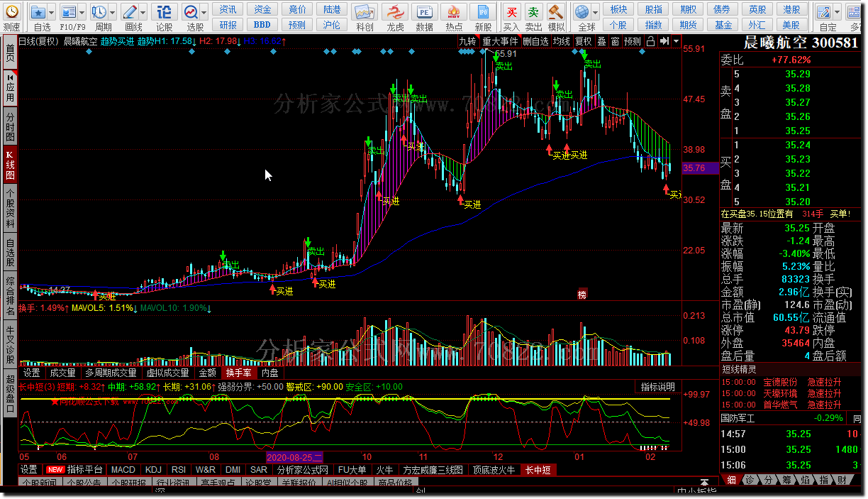This screenshot has height=499, width=868.
Task: Open the 个股资料 stock info side tab
Action: pyautogui.click(x=10, y=208)
